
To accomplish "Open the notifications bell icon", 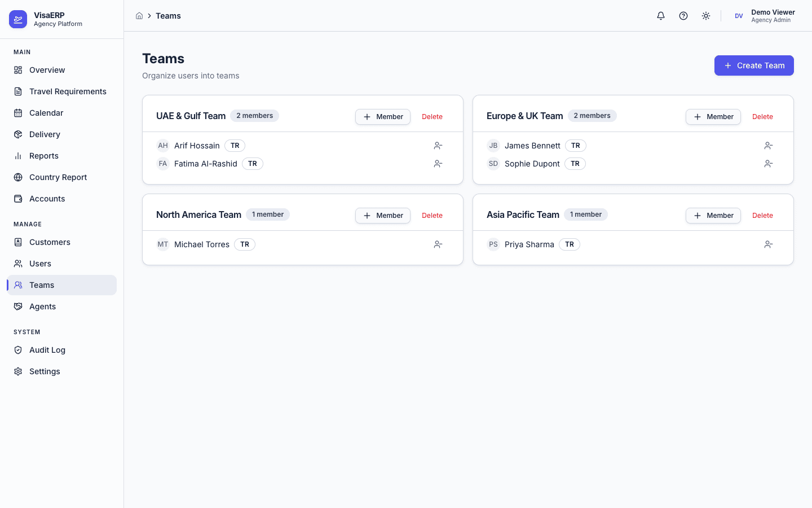I will [x=660, y=16].
